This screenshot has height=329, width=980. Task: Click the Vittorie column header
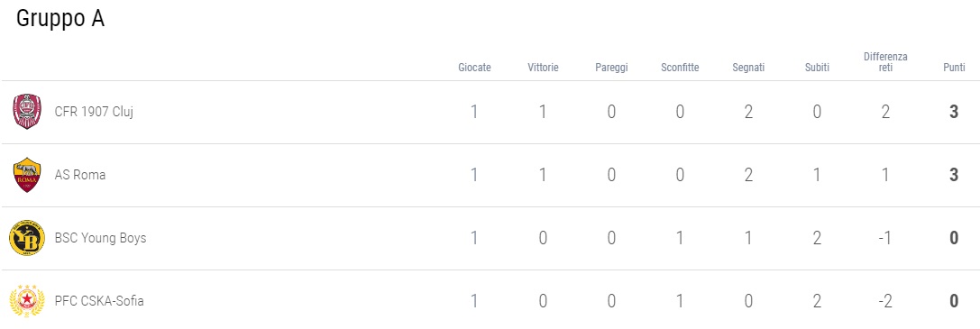coord(543,68)
